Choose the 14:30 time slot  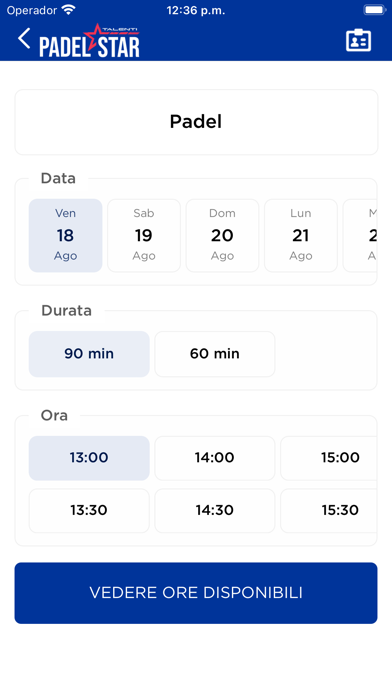[x=215, y=510]
